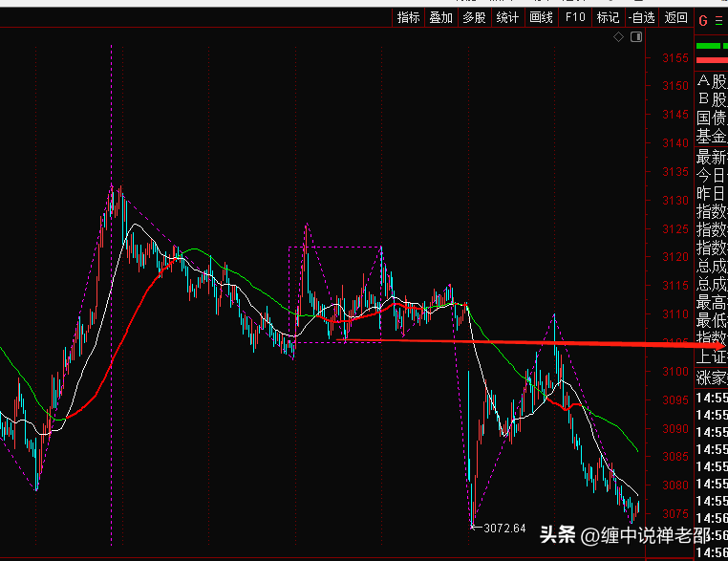728x561 pixels.
Task: Click the 3095 price axis label
Action: (675, 399)
